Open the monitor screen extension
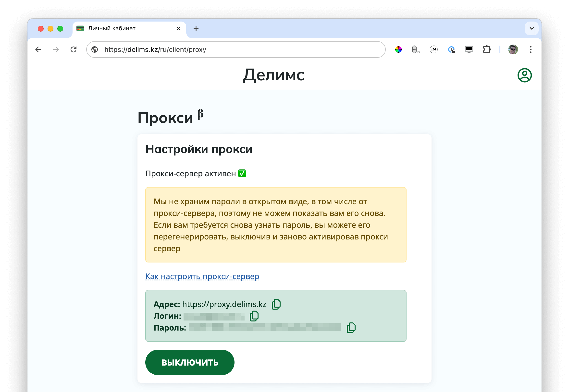Image resolution: width=569 pixels, height=392 pixels. (469, 50)
